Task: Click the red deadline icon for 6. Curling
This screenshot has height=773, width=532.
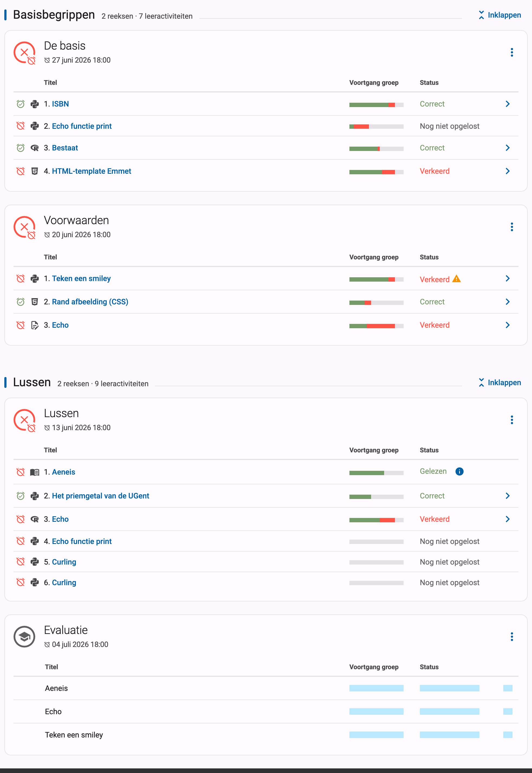Action: pos(21,582)
